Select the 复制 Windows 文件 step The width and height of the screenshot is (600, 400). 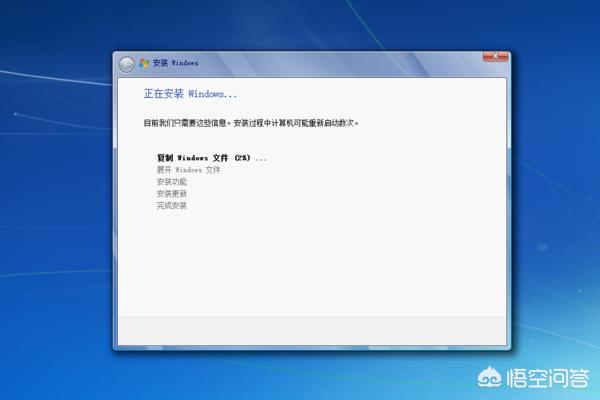193,158
